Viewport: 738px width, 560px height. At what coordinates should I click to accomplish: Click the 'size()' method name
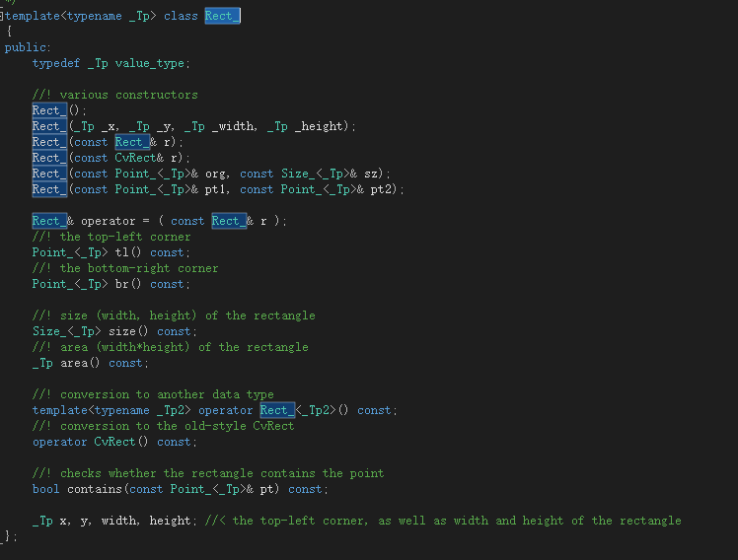click(x=128, y=331)
